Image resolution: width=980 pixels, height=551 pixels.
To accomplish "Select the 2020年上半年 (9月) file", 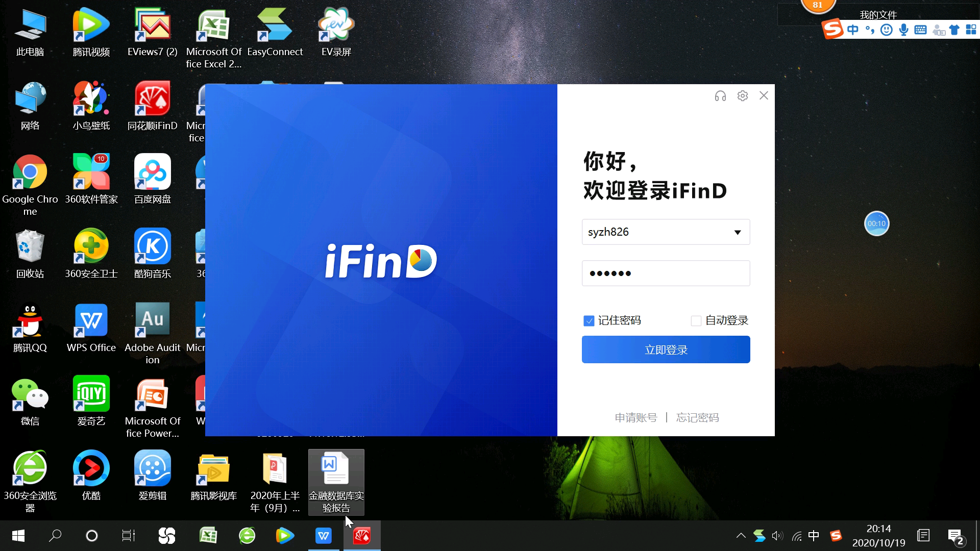I will [275, 482].
